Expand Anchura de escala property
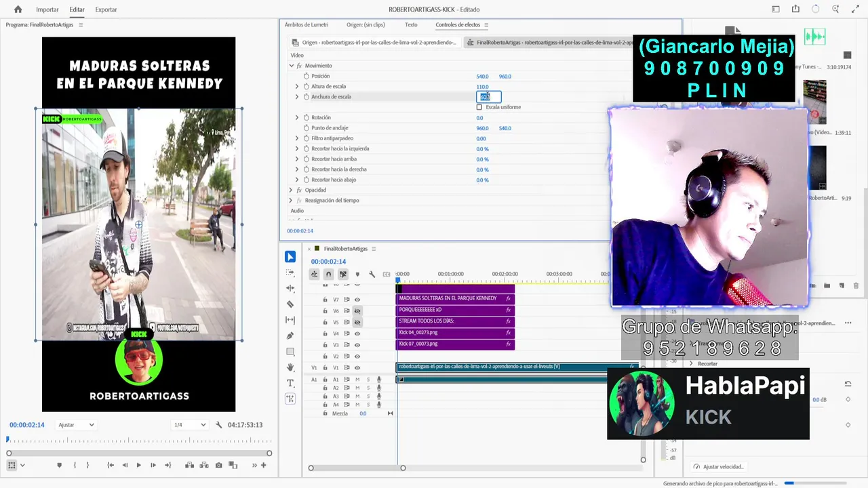The image size is (868, 488). point(296,97)
